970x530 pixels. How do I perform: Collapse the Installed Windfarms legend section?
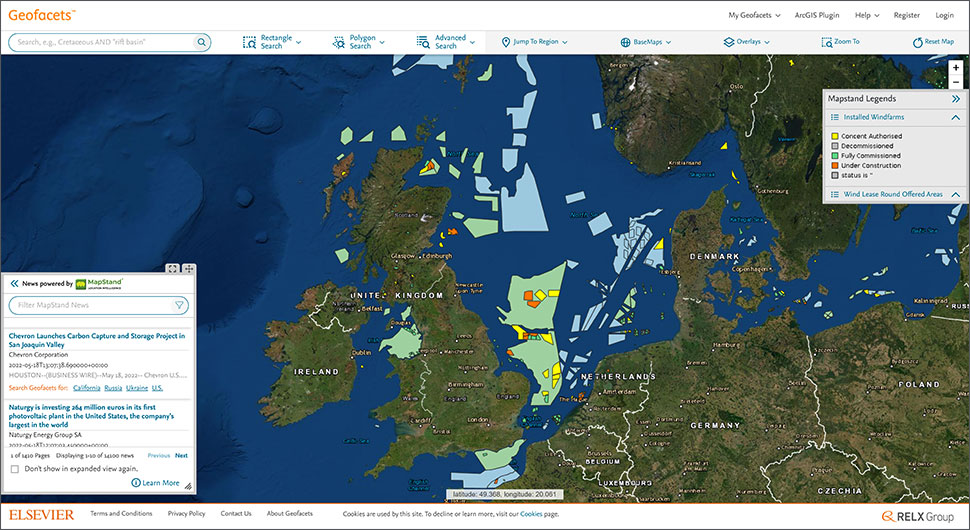pos(956,117)
